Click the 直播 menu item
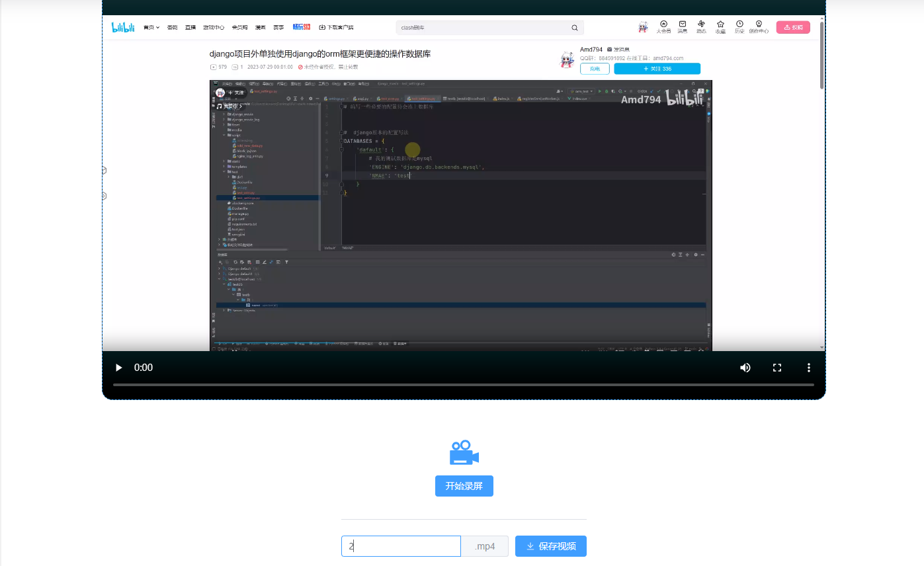Screen dimensions: 924x566 pyautogui.click(x=190, y=28)
